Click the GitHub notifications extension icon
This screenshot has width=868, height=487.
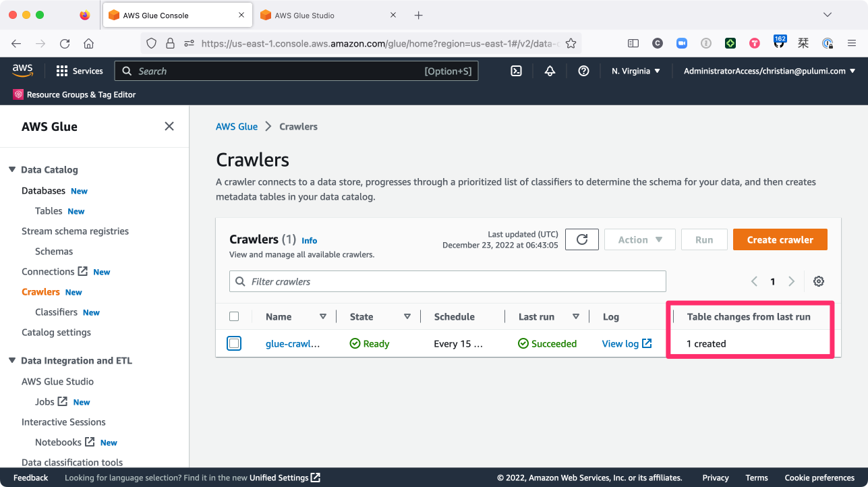779,42
